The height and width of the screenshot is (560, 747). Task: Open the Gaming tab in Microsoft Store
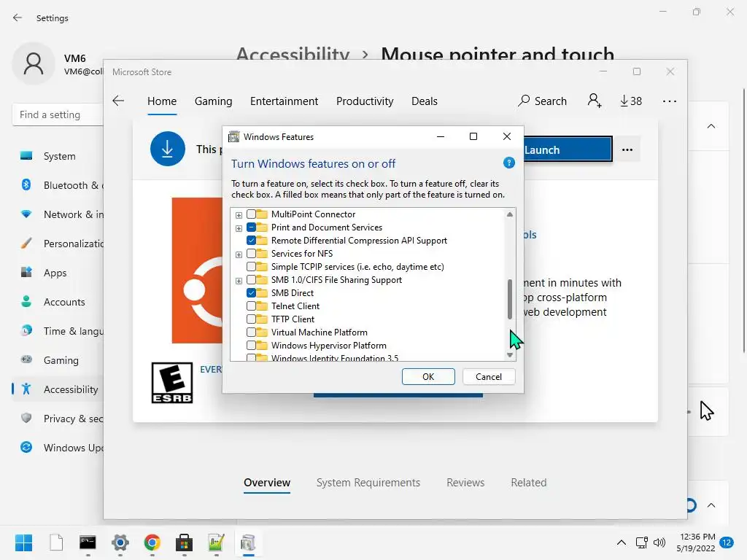click(x=213, y=101)
